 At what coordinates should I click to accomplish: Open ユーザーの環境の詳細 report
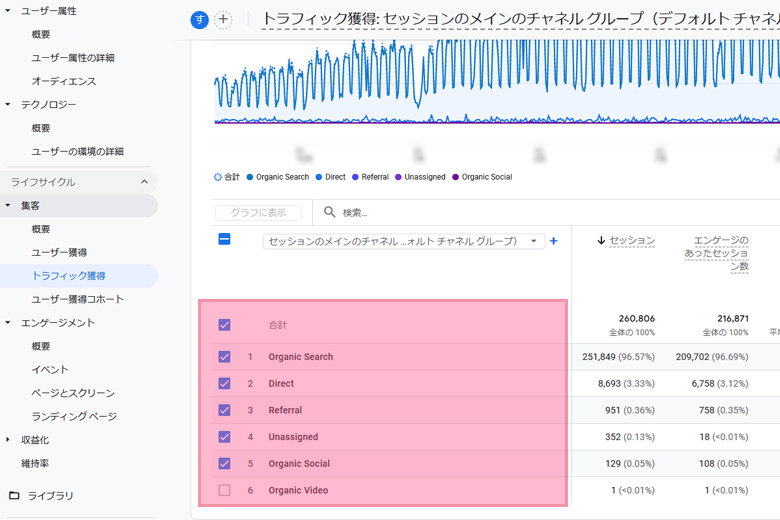click(x=78, y=152)
